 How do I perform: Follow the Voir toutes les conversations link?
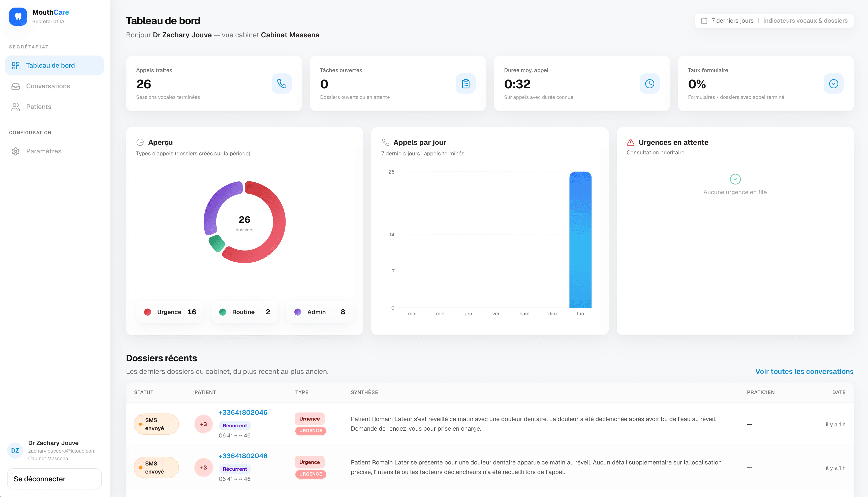click(804, 371)
